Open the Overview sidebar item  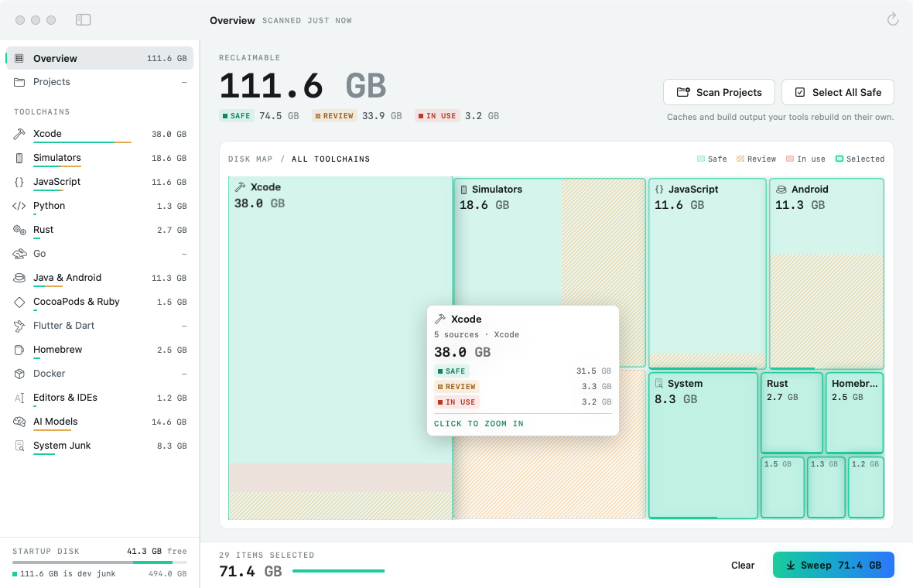pyautogui.click(x=100, y=58)
